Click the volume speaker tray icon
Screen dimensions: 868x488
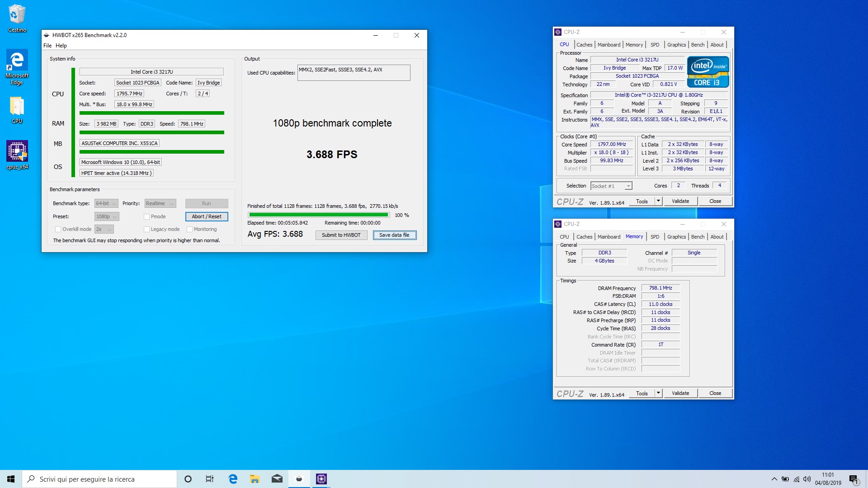click(x=807, y=479)
